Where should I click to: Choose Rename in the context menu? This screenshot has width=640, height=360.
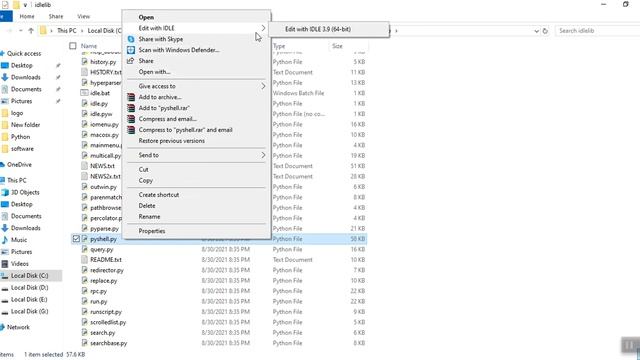(149, 217)
